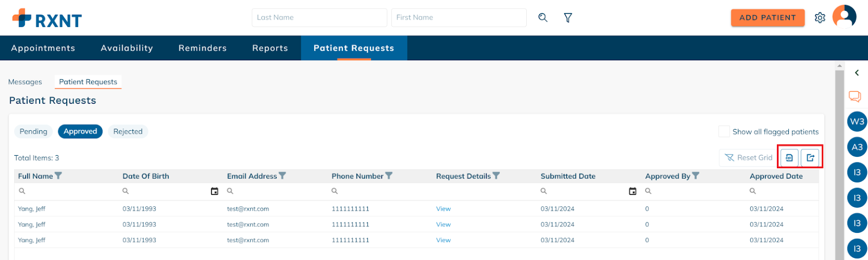The height and width of the screenshot is (260, 868).
Task: Export grid using the export icon
Action: tap(810, 157)
